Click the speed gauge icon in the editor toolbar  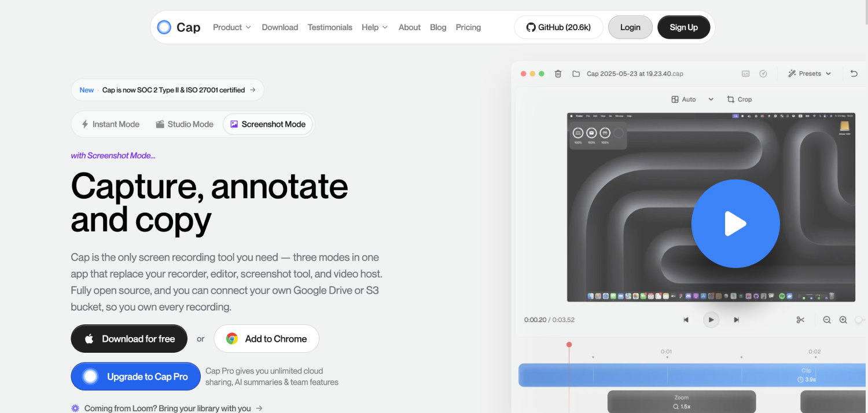point(763,74)
